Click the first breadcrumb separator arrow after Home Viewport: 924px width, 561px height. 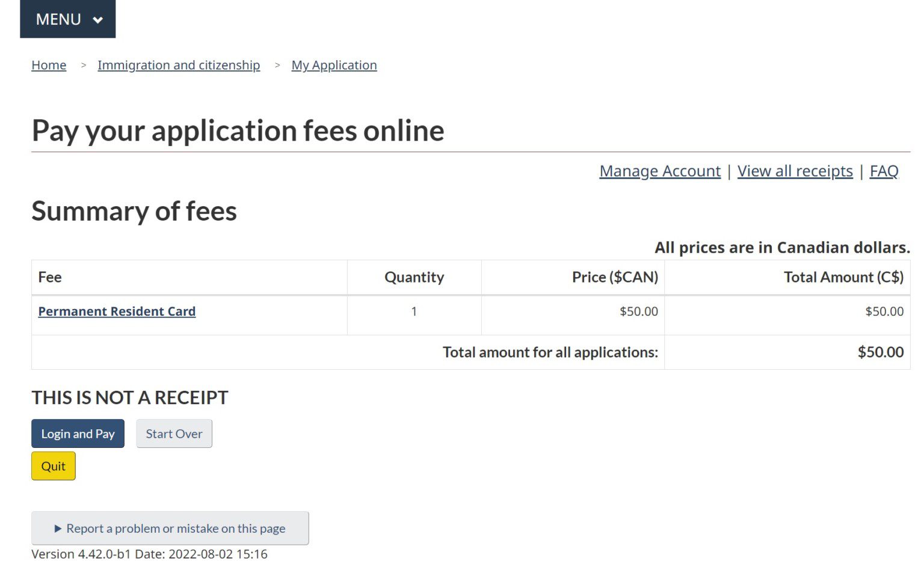coord(83,65)
